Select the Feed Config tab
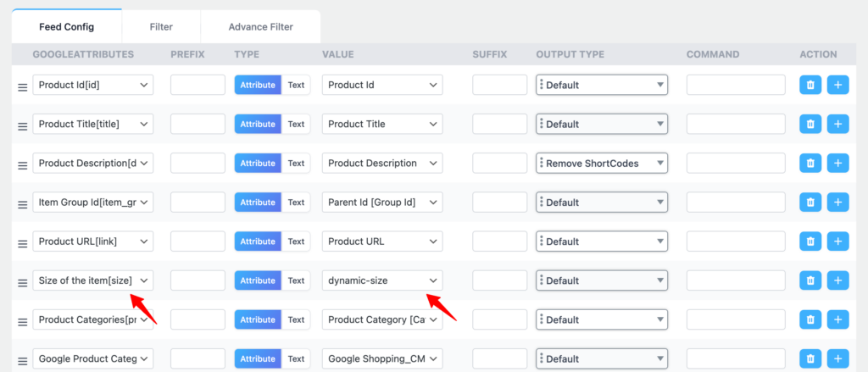 [67, 27]
